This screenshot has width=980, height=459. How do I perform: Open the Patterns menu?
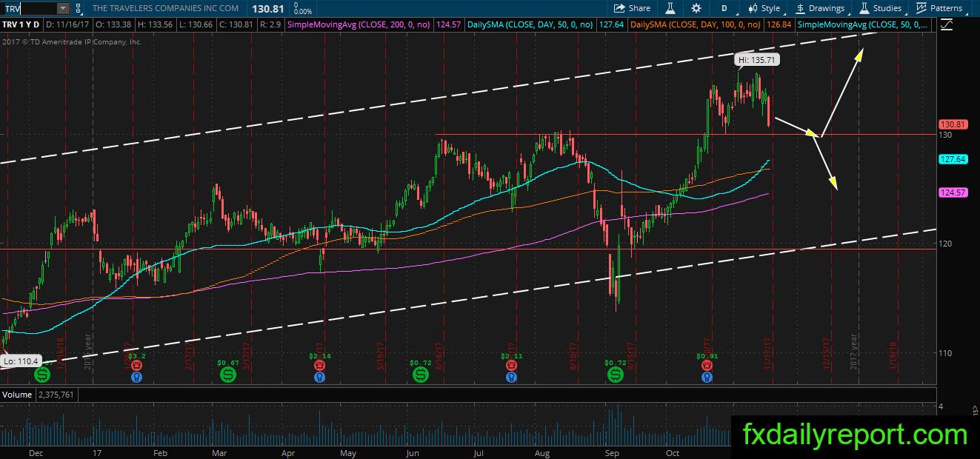pos(939,8)
